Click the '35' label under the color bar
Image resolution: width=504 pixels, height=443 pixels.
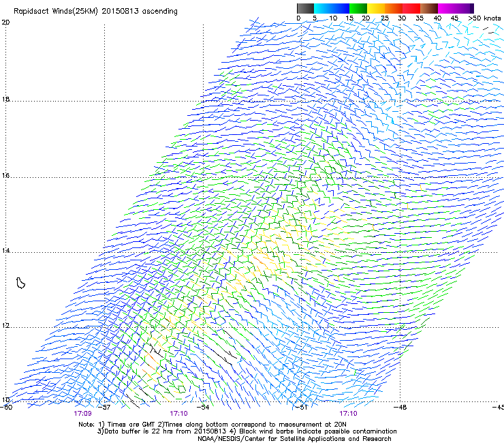click(x=420, y=18)
